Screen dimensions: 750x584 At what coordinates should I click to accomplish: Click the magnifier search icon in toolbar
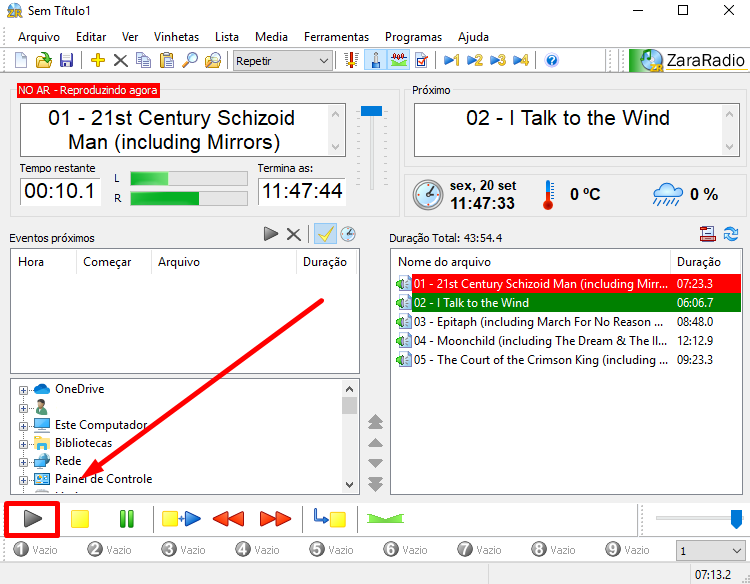(x=190, y=61)
